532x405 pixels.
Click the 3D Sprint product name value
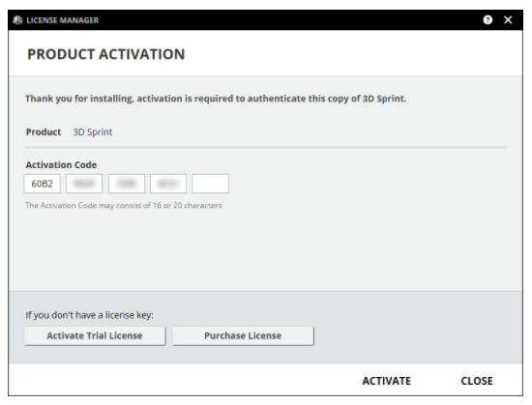pos(93,131)
